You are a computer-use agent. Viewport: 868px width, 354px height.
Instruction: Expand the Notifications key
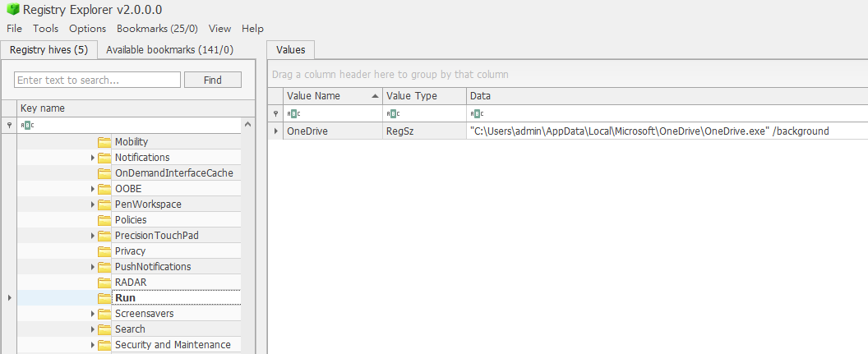click(92, 158)
